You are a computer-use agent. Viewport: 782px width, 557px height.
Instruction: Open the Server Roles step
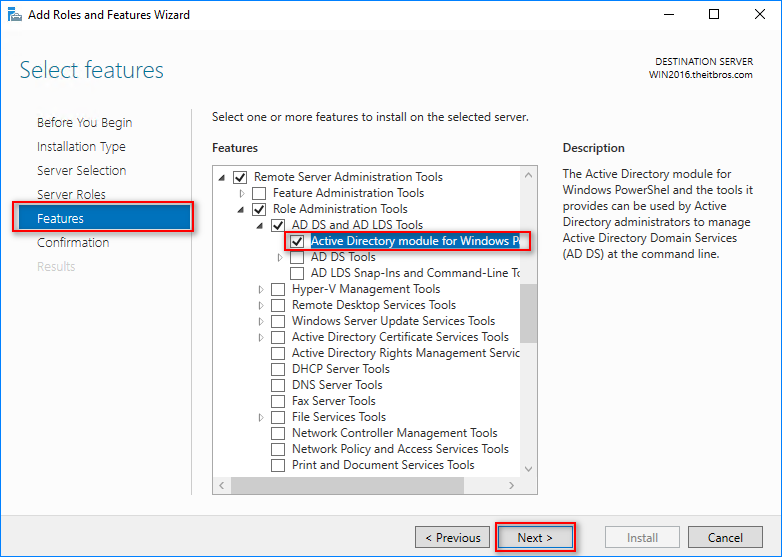[x=71, y=194]
